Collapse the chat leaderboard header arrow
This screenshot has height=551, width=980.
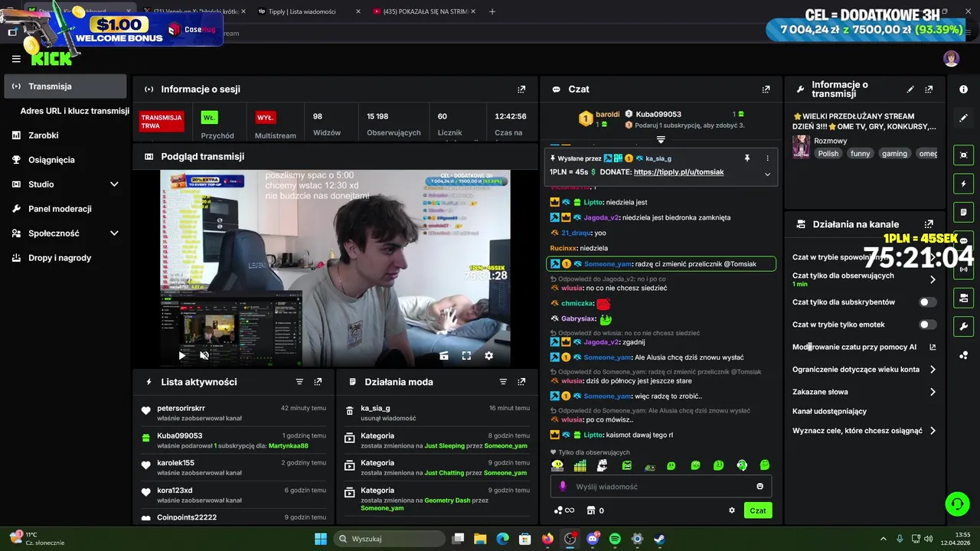(661, 140)
